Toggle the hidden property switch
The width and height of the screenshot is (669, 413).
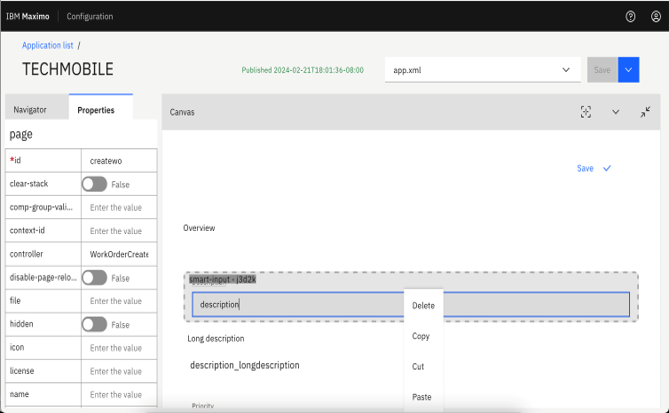click(94, 324)
